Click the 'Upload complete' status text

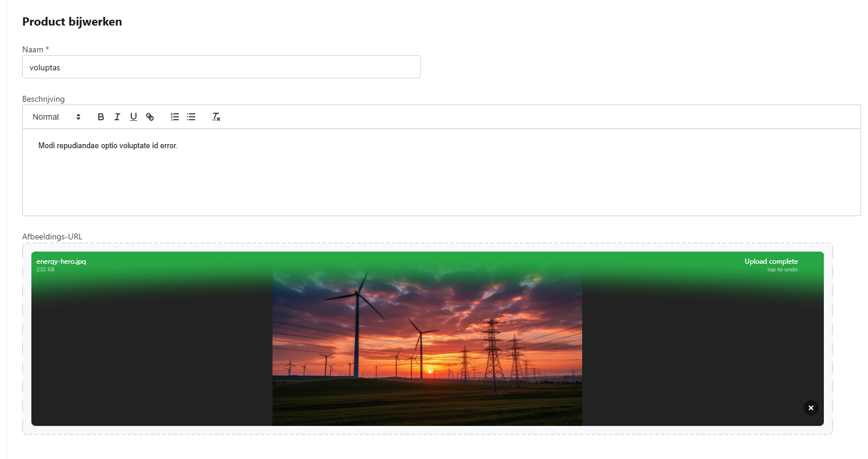pos(771,261)
